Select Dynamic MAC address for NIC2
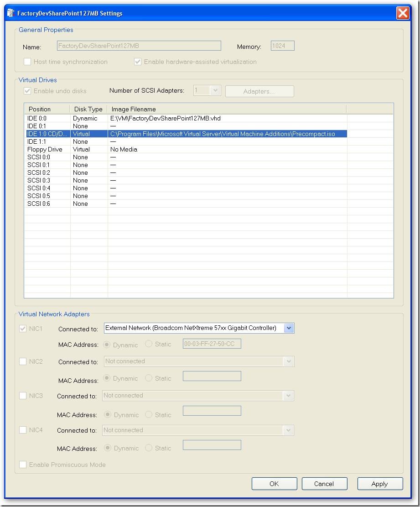This screenshot has width=420, height=507. pos(107,378)
